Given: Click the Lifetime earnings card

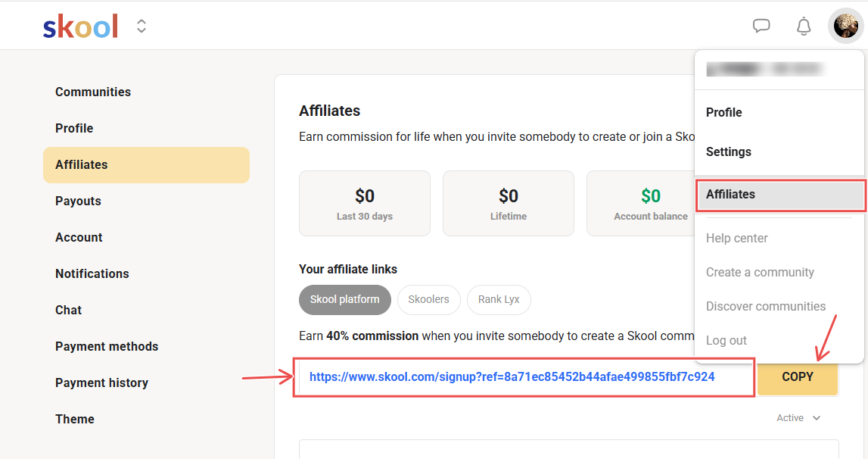Looking at the screenshot, I should [509, 204].
